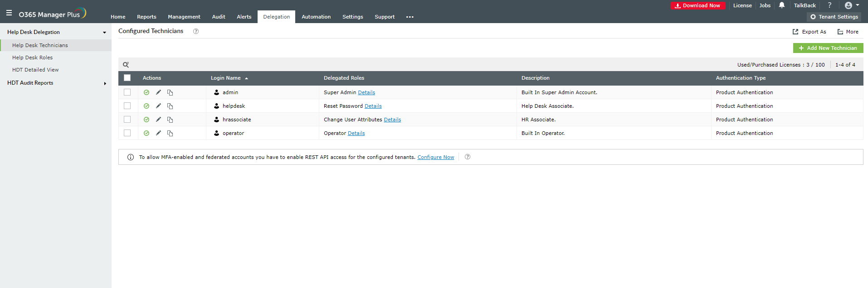Click the copy icon in admin row
The height and width of the screenshot is (288, 868).
click(170, 92)
